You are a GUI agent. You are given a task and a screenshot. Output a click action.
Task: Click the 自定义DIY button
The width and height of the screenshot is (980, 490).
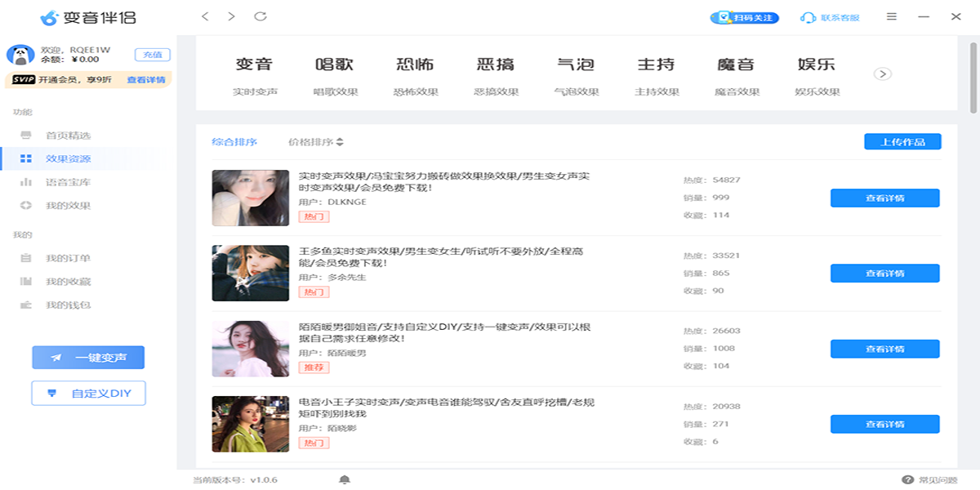click(x=88, y=393)
